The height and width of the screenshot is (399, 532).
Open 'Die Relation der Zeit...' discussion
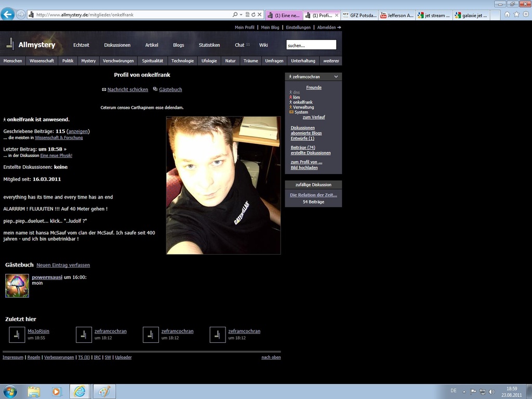point(313,195)
